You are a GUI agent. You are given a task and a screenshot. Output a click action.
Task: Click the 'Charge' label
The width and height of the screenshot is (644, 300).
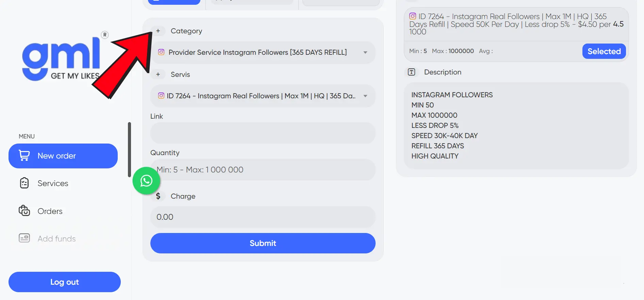pos(183,196)
